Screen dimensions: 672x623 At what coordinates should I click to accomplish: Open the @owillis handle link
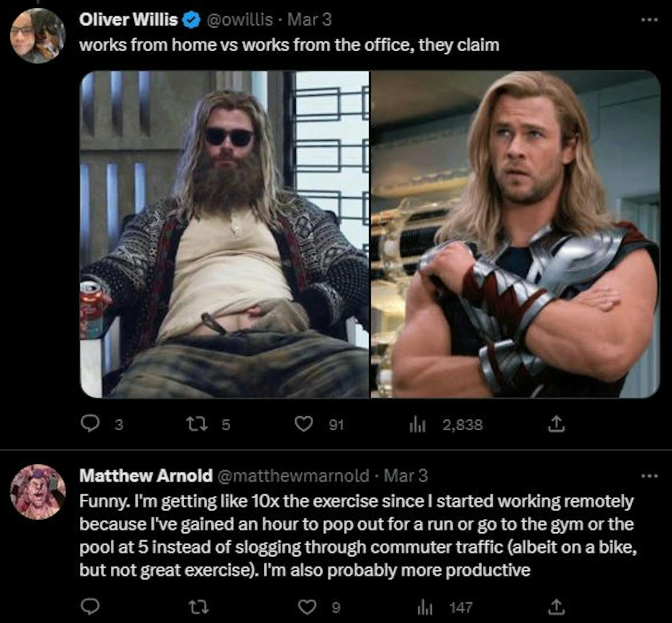pyautogui.click(x=240, y=20)
